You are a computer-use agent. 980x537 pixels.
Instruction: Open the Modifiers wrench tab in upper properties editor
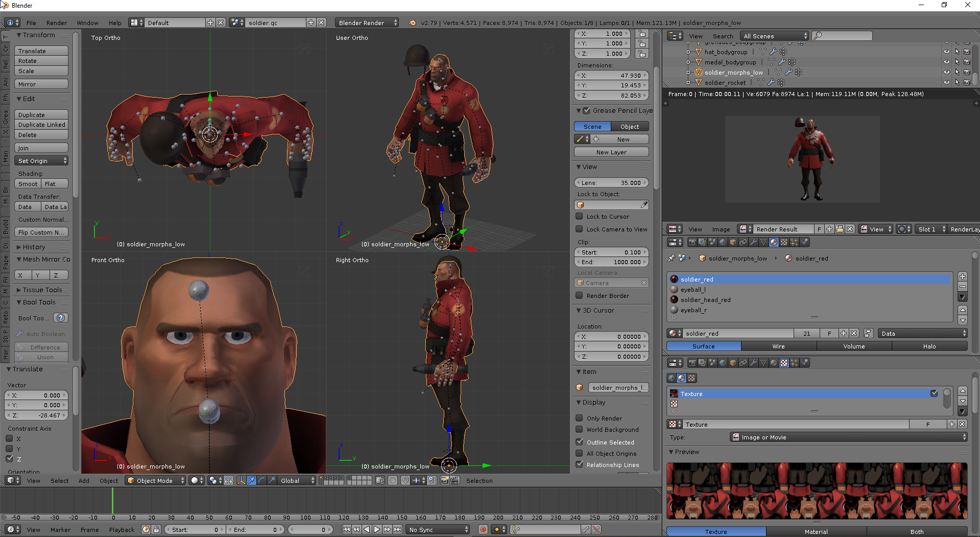click(x=753, y=242)
